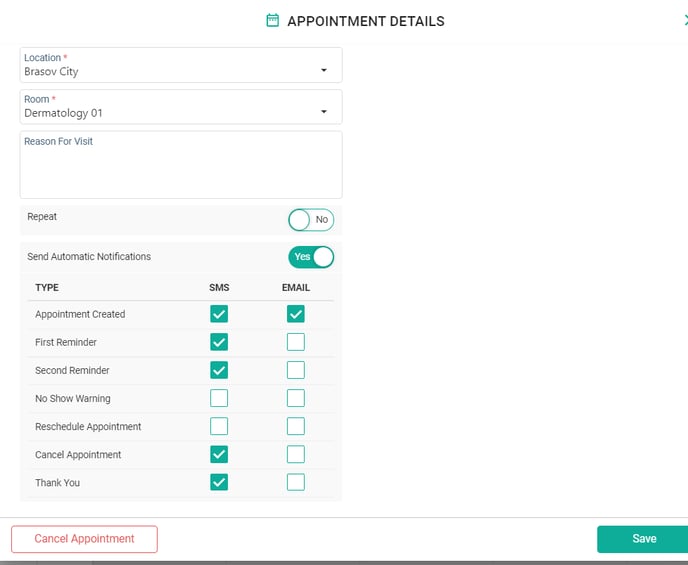Enable Email for First Reminder

(x=295, y=342)
